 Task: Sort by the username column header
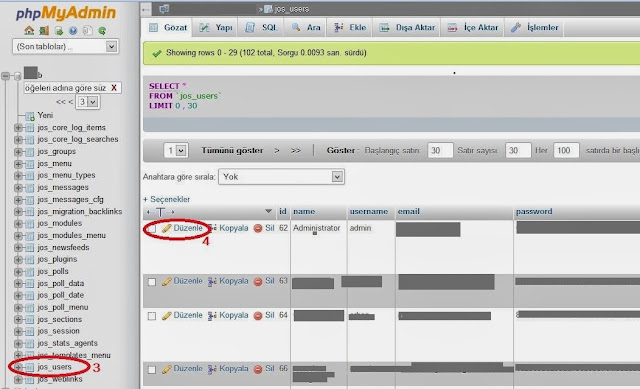pyautogui.click(x=369, y=211)
